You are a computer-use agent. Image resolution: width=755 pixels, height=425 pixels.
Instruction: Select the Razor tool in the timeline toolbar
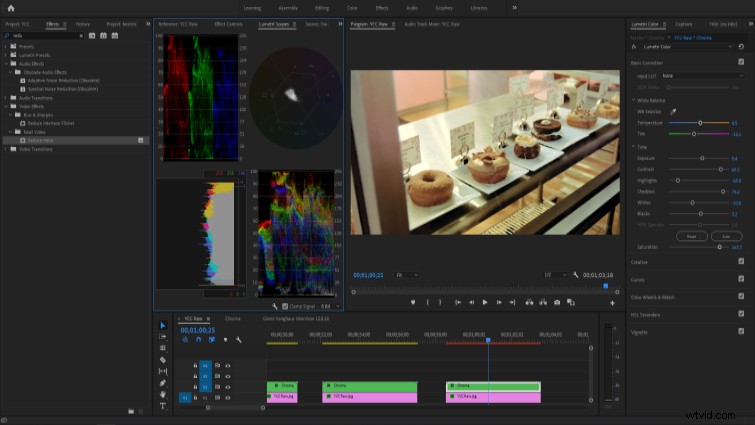(x=163, y=360)
